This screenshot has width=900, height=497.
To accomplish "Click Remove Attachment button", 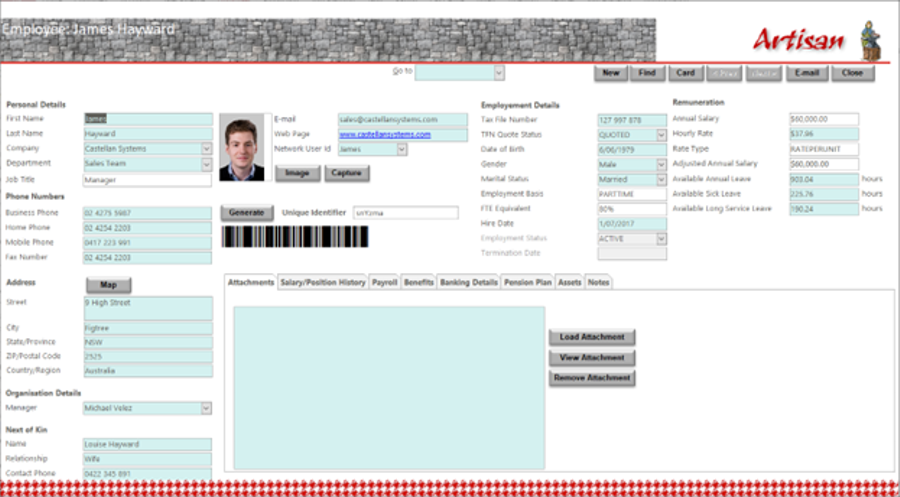I will click(x=592, y=378).
